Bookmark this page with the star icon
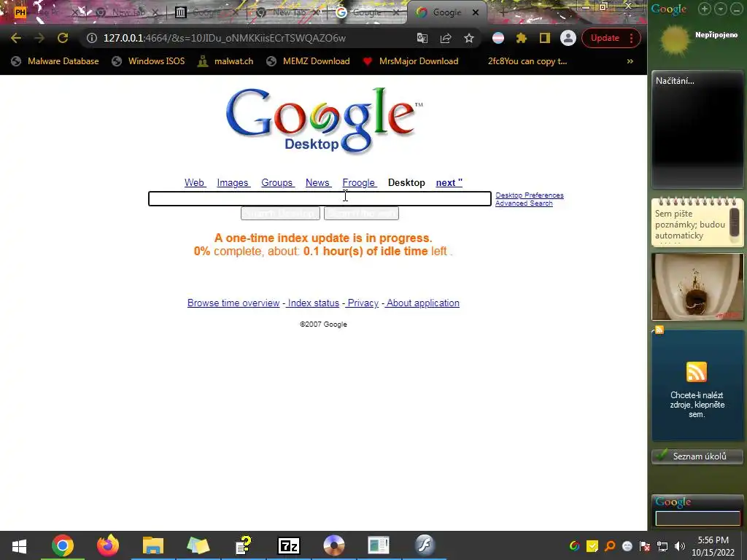 (469, 38)
